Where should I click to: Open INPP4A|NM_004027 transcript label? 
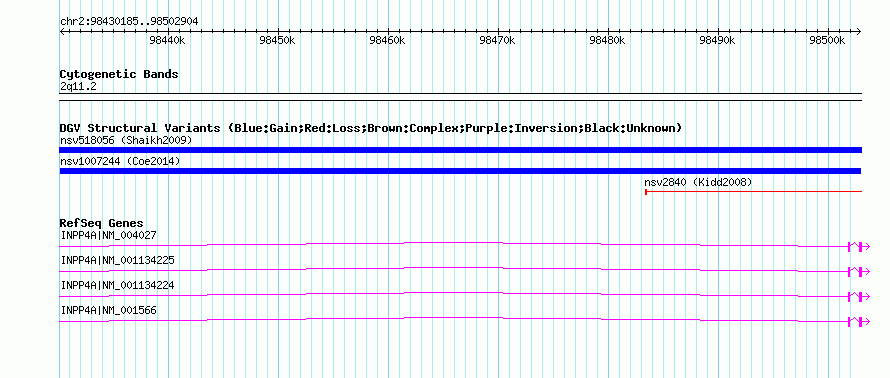(108, 235)
